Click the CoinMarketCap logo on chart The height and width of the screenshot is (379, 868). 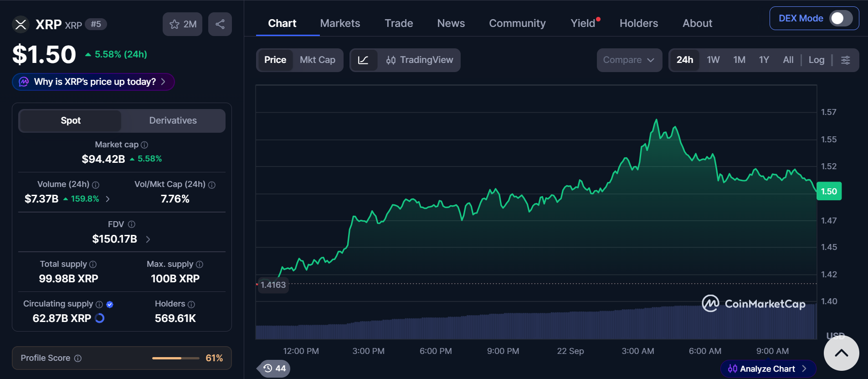(753, 303)
